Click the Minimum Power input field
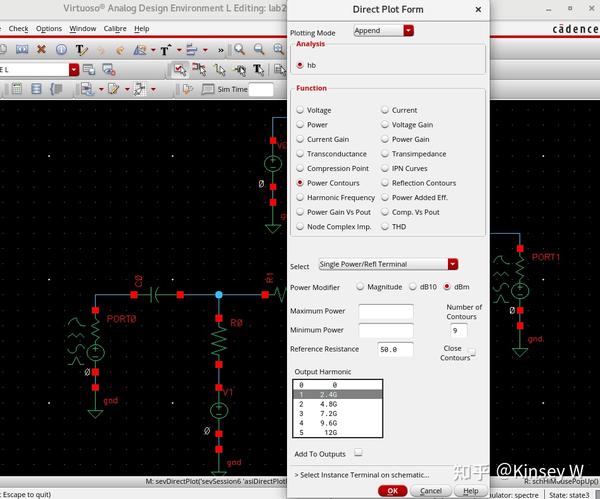Screen dimensions: 600x499 click(386, 330)
